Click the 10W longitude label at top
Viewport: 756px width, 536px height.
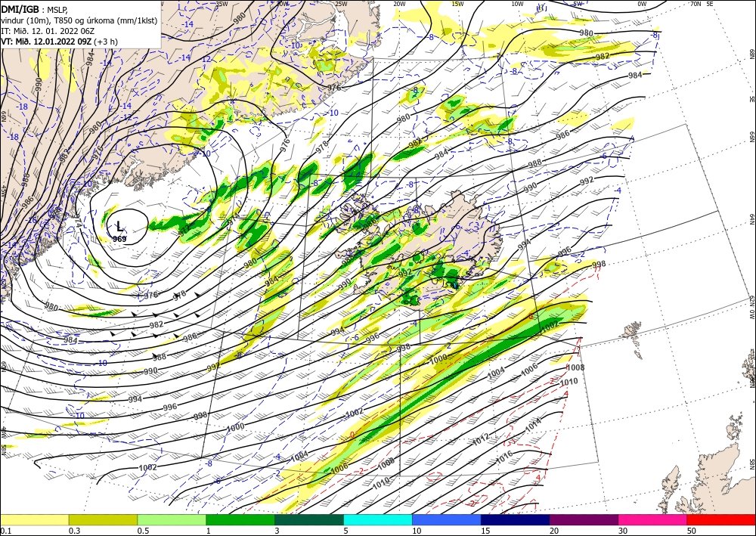(x=517, y=3)
